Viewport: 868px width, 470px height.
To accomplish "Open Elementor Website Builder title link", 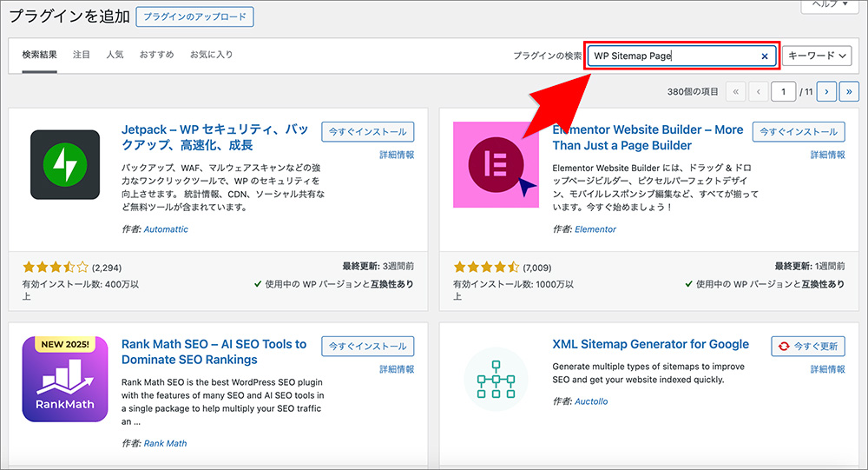I will click(x=648, y=137).
